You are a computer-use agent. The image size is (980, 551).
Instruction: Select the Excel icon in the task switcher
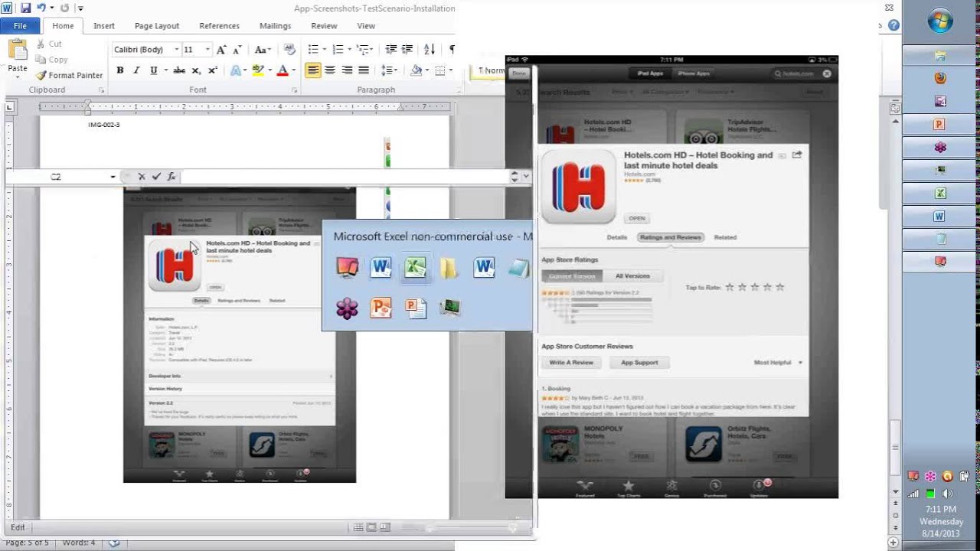point(415,267)
